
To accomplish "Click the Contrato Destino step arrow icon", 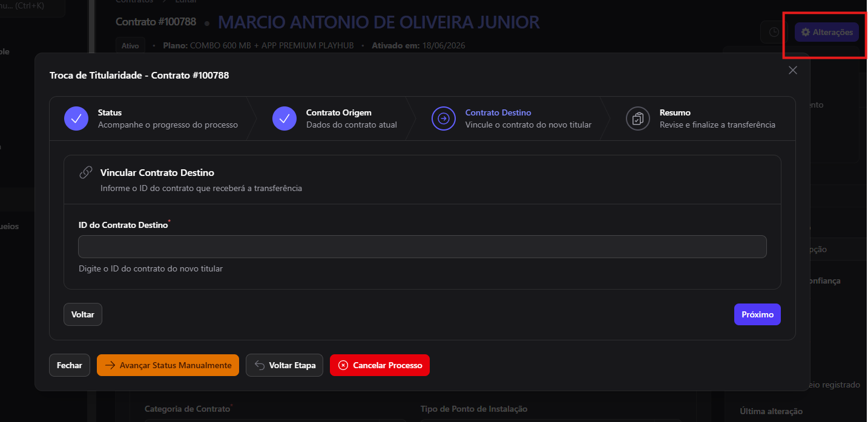I will pyautogui.click(x=444, y=118).
